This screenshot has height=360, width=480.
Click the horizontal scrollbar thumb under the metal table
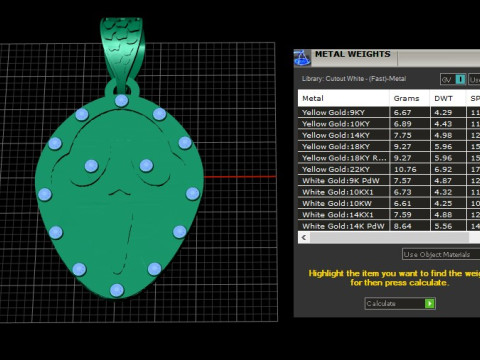[389, 238]
